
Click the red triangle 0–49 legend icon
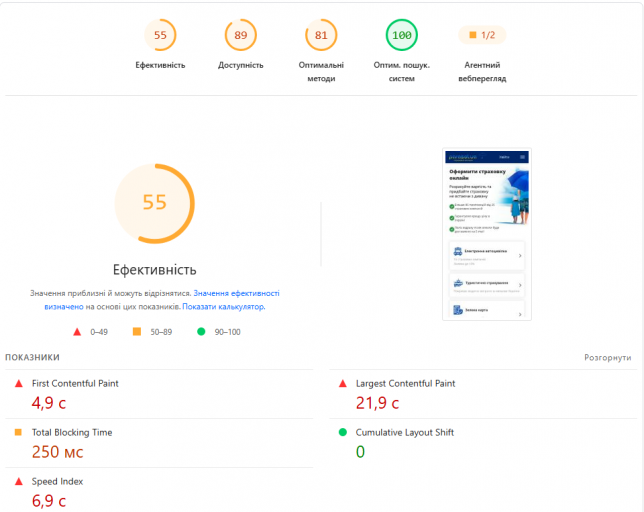[x=77, y=332]
